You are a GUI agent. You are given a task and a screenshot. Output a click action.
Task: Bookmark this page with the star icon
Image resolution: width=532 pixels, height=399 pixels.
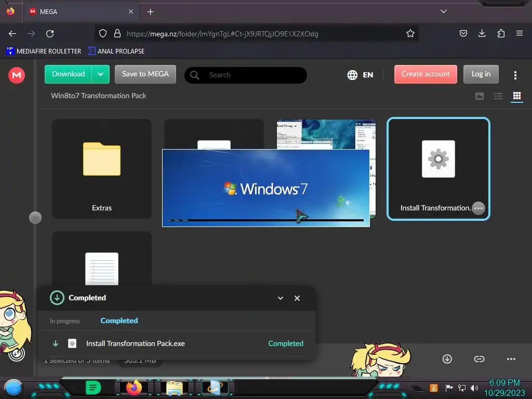(x=410, y=33)
